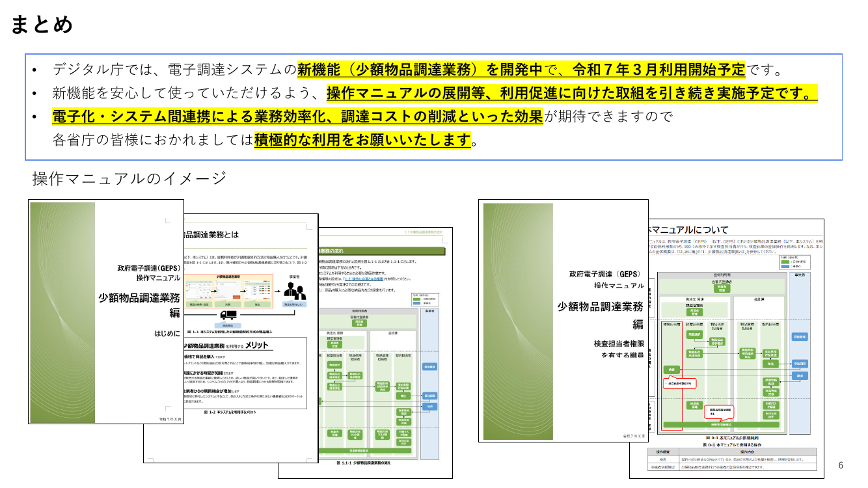
Task: Click highlighted text 操作マニュアルの展開等
Action: pos(407,94)
